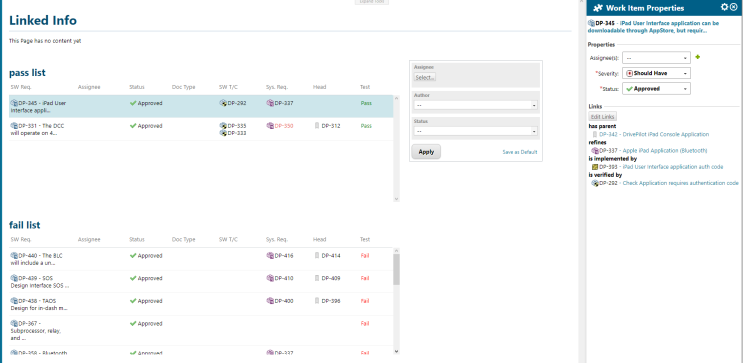The width and height of the screenshot is (743, 363).
Task: Click pass list scroll down arrow
Action: point(397,199)
